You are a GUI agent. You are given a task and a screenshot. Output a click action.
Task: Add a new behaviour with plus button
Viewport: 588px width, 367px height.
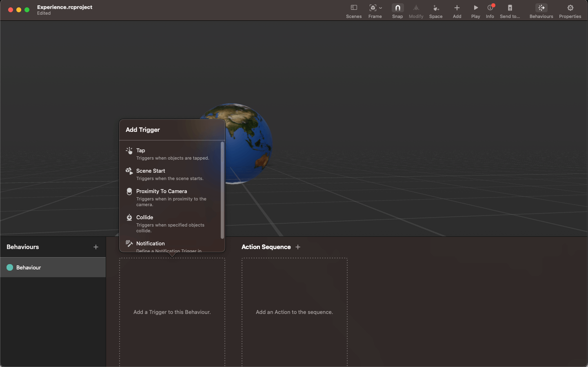(x=96, y=247)
